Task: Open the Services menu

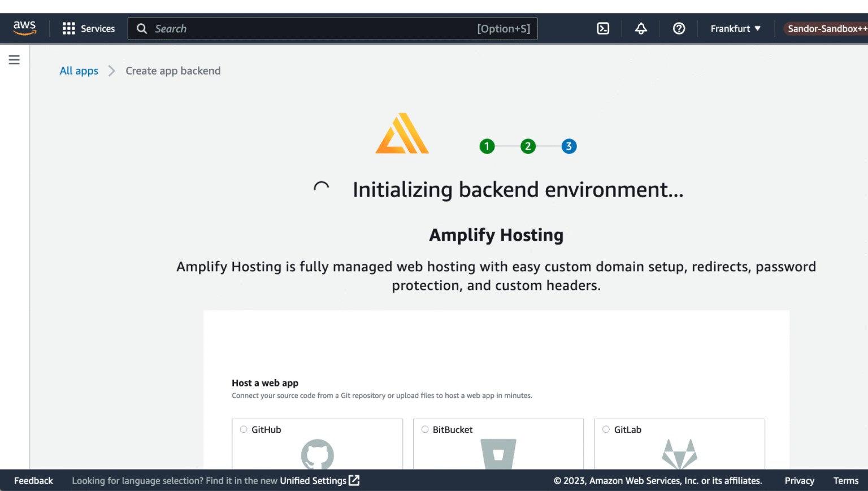Action: click(89, 28)
